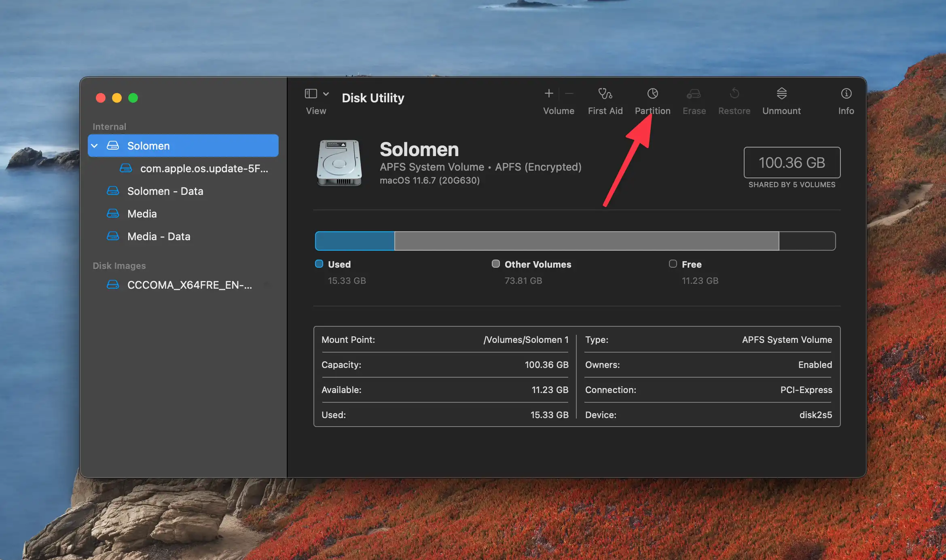The image size is (946, 560).
Task: Click the Disk Images section header
Action: [x=119, y=266]
